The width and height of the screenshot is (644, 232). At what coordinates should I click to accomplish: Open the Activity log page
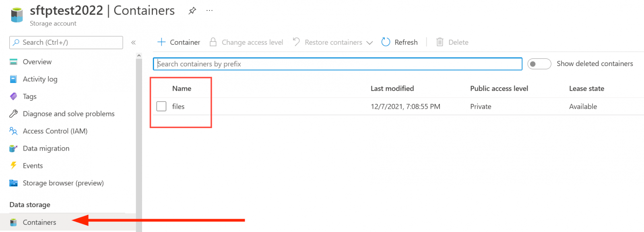click(40, 79)
